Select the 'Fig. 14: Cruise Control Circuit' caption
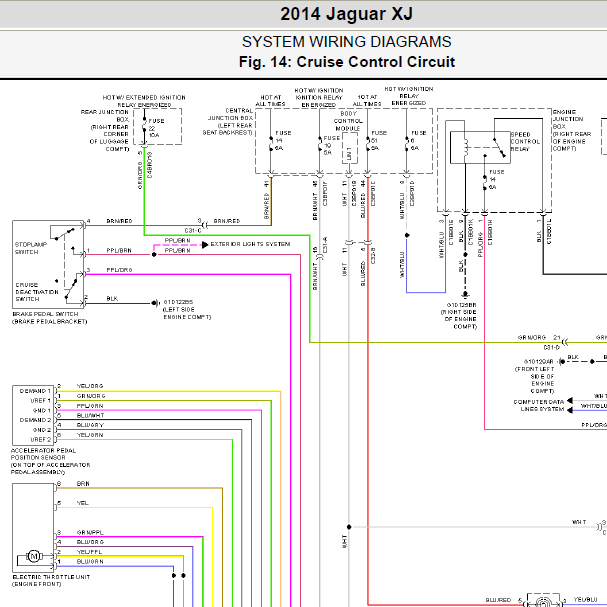 pos(346,62)
